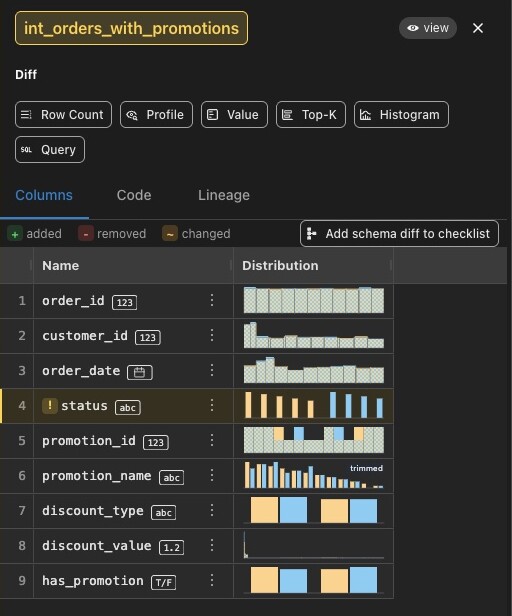512x616 pixels.
Task: Open Histogram diff
Action: [x=401, y=115]
